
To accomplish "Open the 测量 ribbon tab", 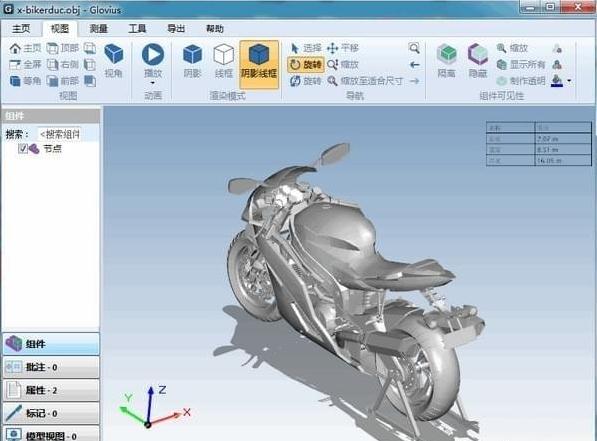I will pyautogui.click(x=99, y=29).
